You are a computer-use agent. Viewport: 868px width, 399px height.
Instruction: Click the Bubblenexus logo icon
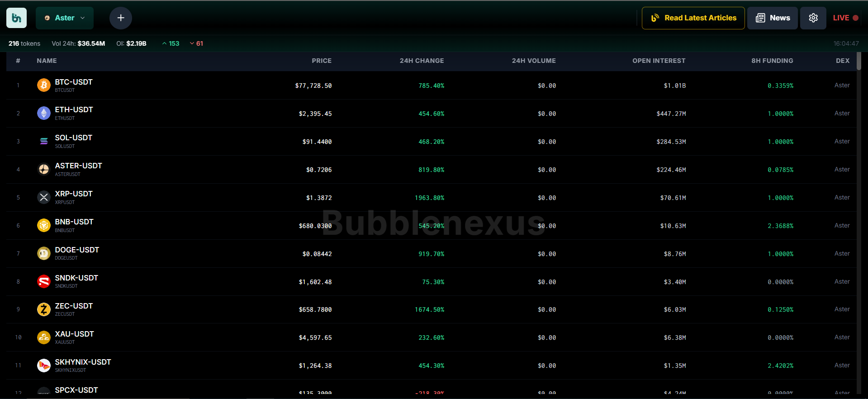tap(16, 18)
